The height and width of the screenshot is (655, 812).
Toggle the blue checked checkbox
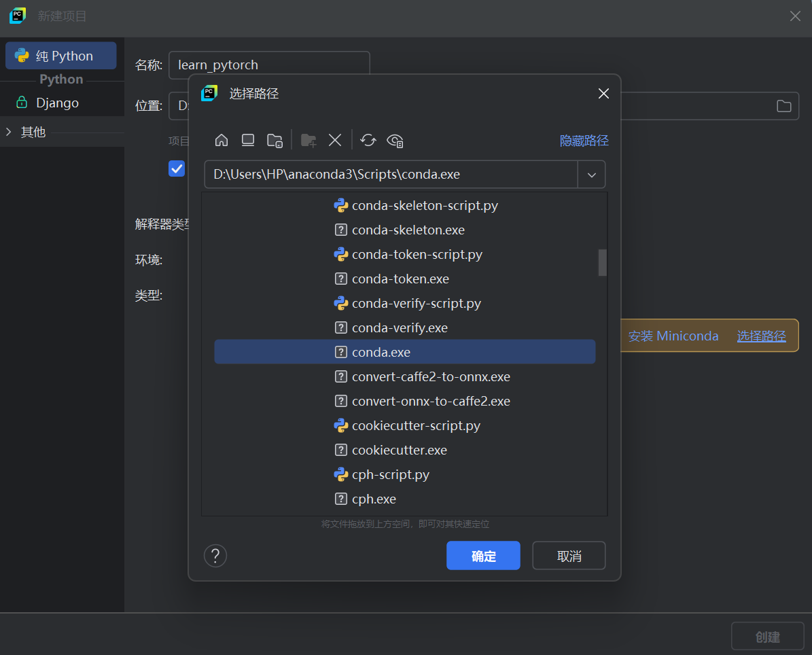pos(177,169)
